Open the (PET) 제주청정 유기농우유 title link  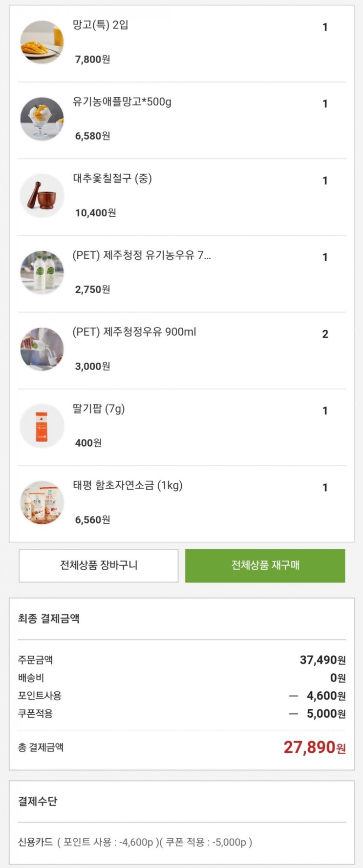tap(142, 255)
